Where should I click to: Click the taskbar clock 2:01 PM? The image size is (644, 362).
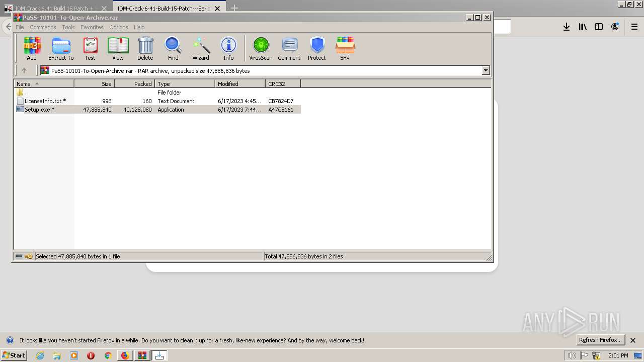tap(618, 355)
